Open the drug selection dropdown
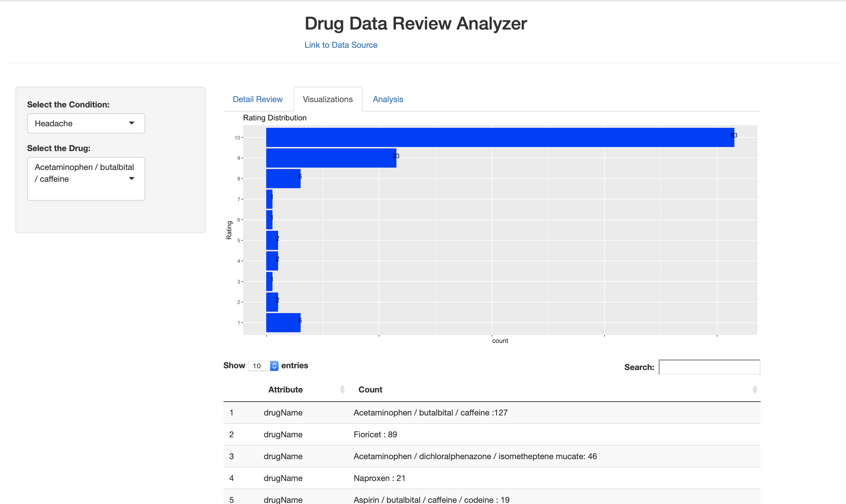This screenshot has height=504, width=846. coord(86,178)
